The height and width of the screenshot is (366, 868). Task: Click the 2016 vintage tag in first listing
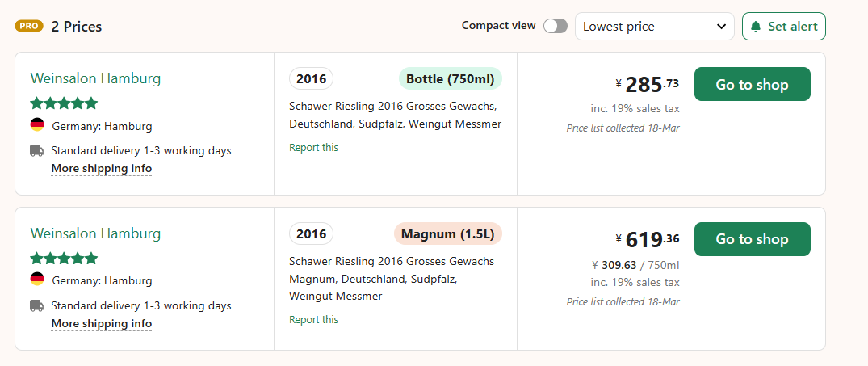[311, 78]
